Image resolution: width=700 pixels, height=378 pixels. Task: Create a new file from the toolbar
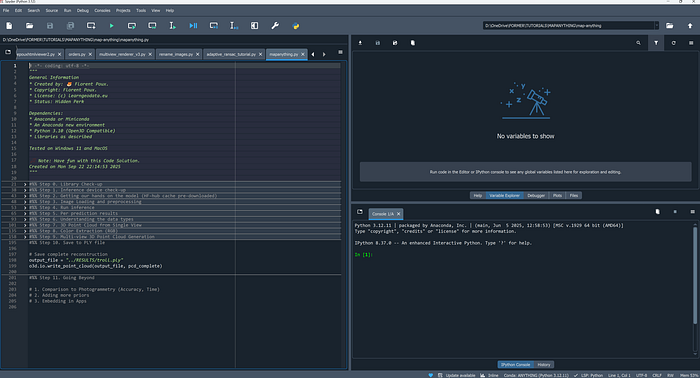pos(9,26)
